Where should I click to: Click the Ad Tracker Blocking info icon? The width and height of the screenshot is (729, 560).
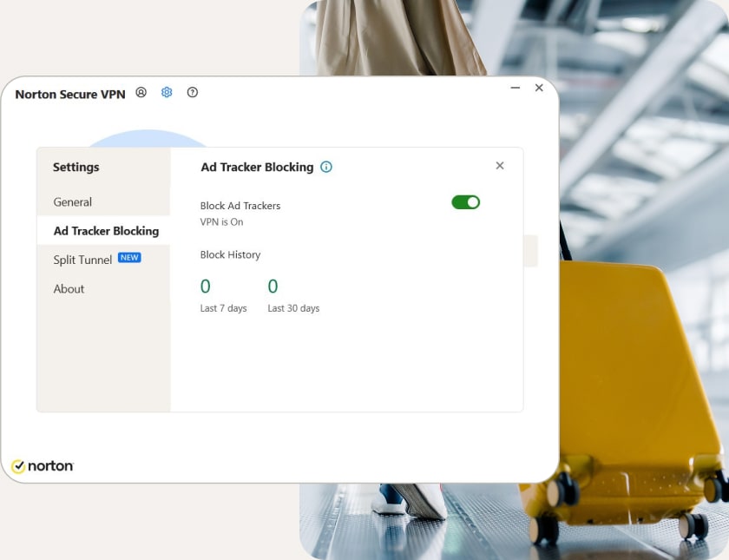coord(326,167)
